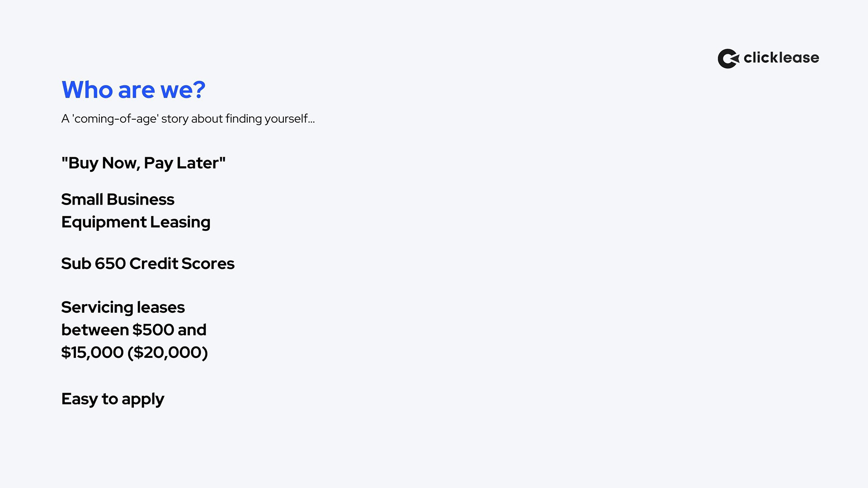Click the Clicklease arrow logo icon

[x=728, y=59]
